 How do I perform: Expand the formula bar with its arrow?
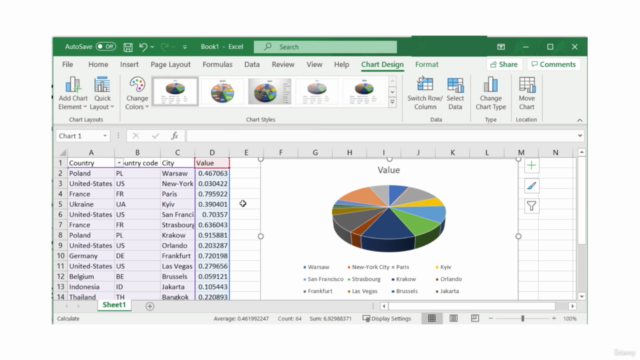coord(580,136)
